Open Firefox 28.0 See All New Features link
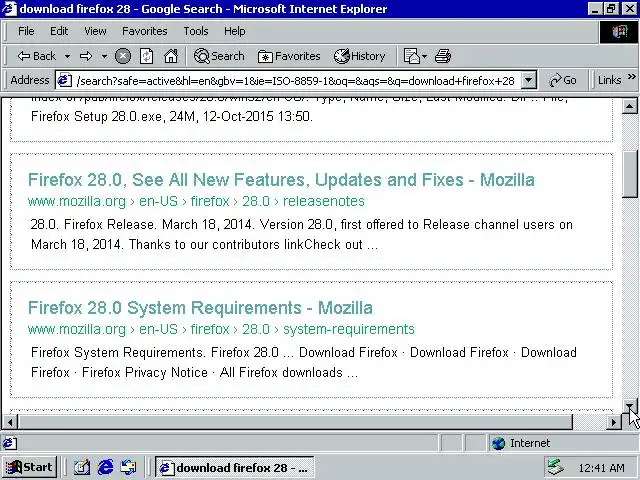 click(x=281, y=180)
